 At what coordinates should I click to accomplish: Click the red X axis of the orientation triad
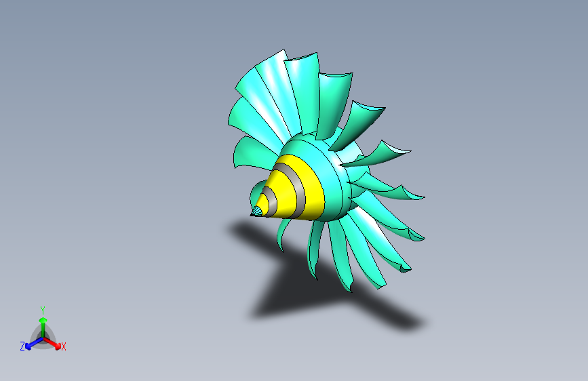pos(52,343)
